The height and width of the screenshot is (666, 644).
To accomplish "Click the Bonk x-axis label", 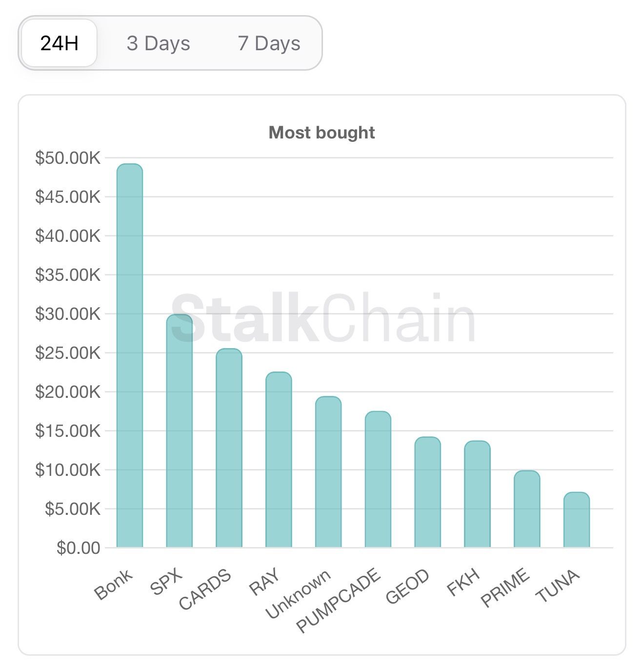I will click(113, 584).
